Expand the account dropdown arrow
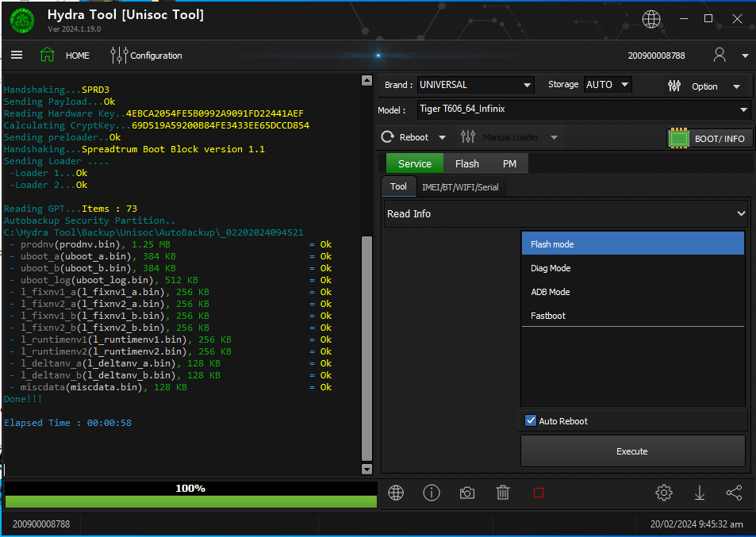This screenshot has height=537, width=756. click(x=745, y=56)
